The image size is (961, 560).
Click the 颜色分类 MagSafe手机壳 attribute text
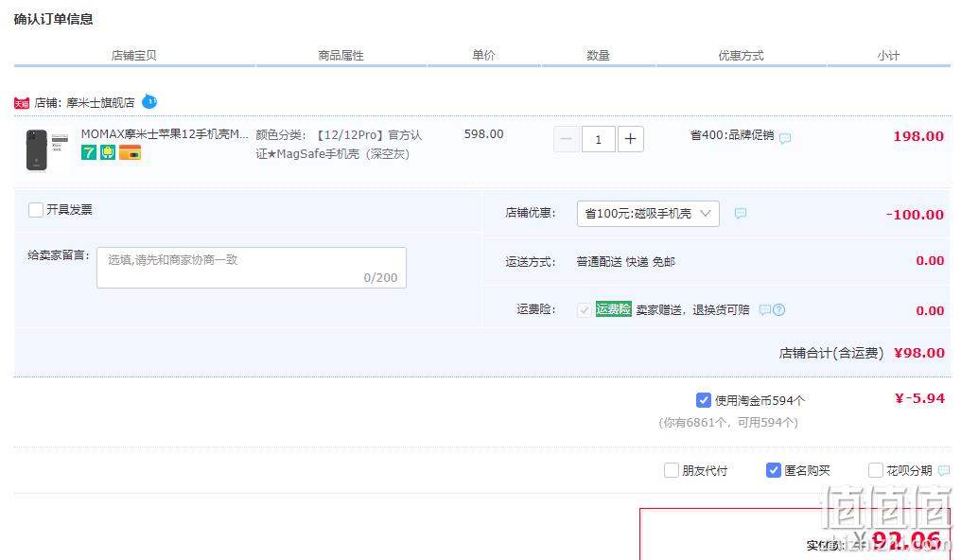point(339,145)
